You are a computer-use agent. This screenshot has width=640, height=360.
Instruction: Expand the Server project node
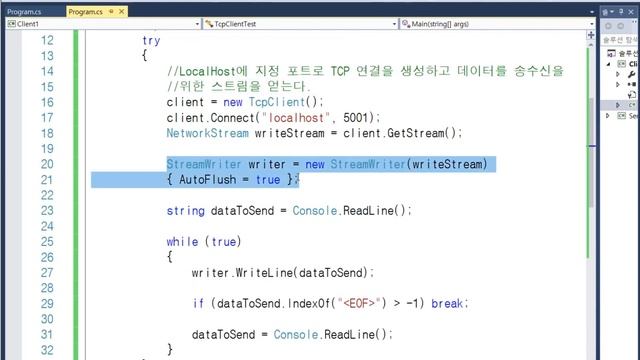point(608,116)
